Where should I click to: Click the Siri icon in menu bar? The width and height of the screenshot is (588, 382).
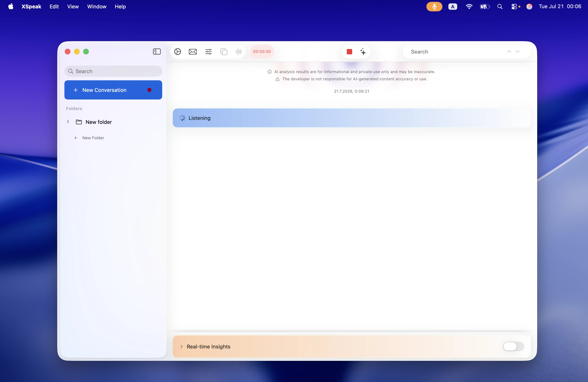(x=529, y=7)
